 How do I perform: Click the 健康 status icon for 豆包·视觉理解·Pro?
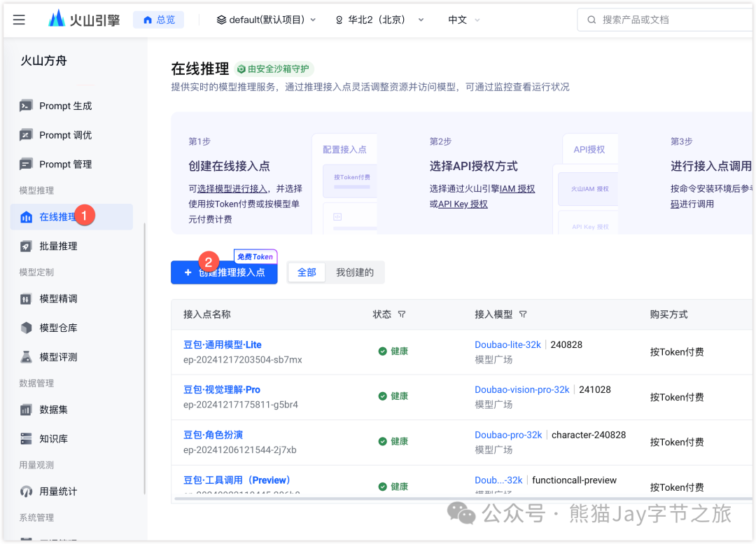(x=382, y=396)
